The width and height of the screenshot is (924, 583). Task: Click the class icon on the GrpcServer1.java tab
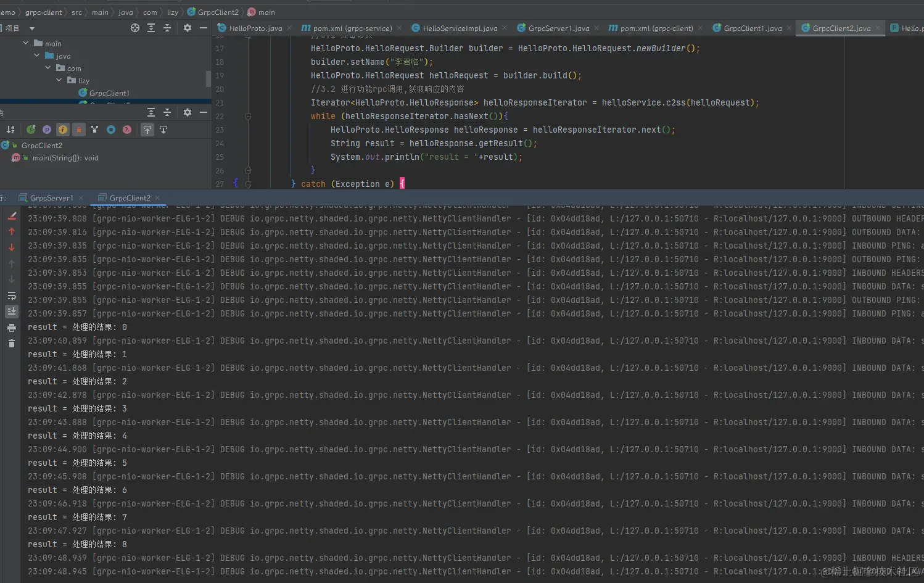[x=521, y=28]
